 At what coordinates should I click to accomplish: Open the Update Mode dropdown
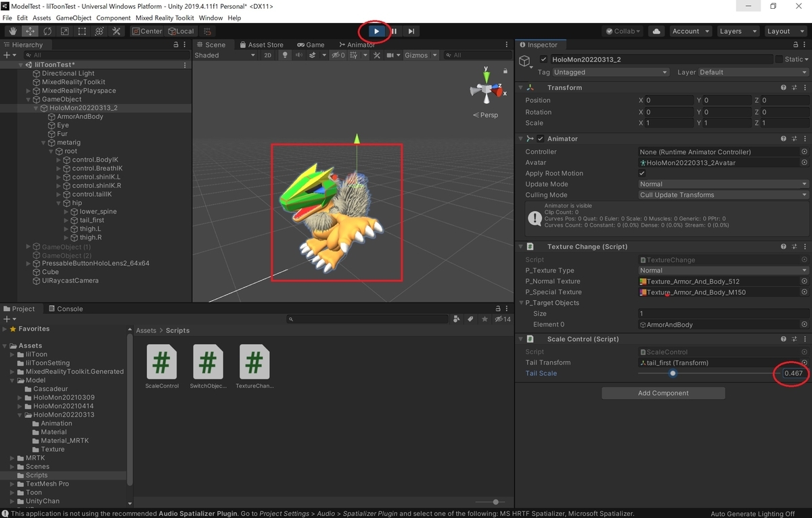(x=723, y=184)
